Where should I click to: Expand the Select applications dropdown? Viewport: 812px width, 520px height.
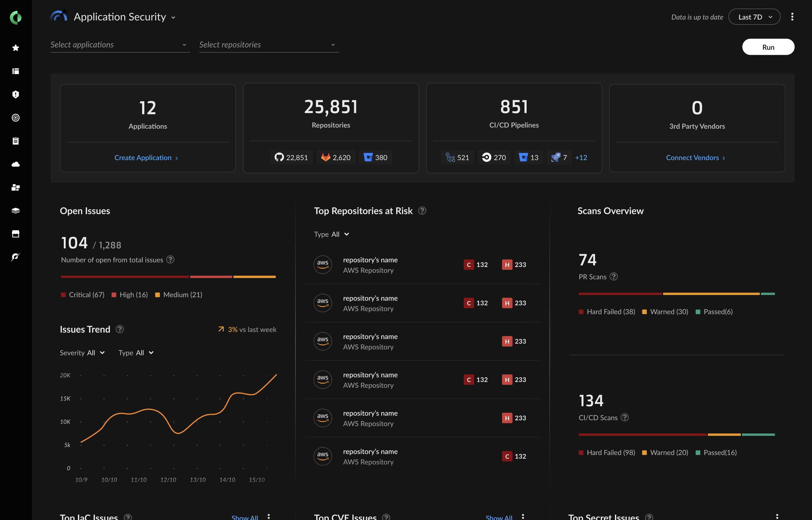point(118,44)
